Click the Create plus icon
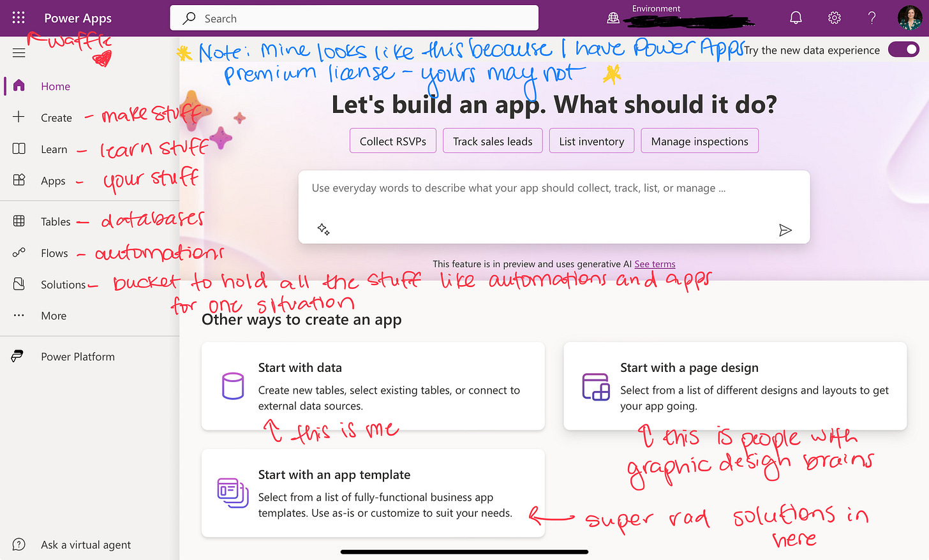Viewport: 929px width, 560px height. (19, 117)
